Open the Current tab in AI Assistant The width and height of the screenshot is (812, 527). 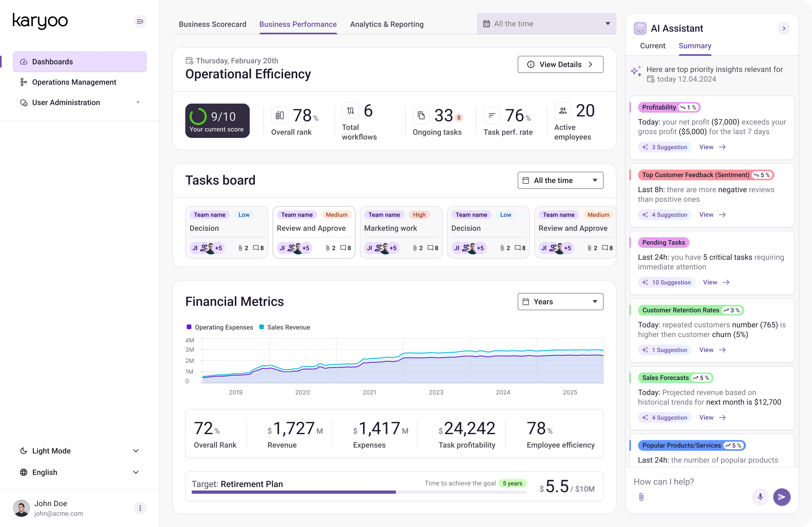coord(652,46)
